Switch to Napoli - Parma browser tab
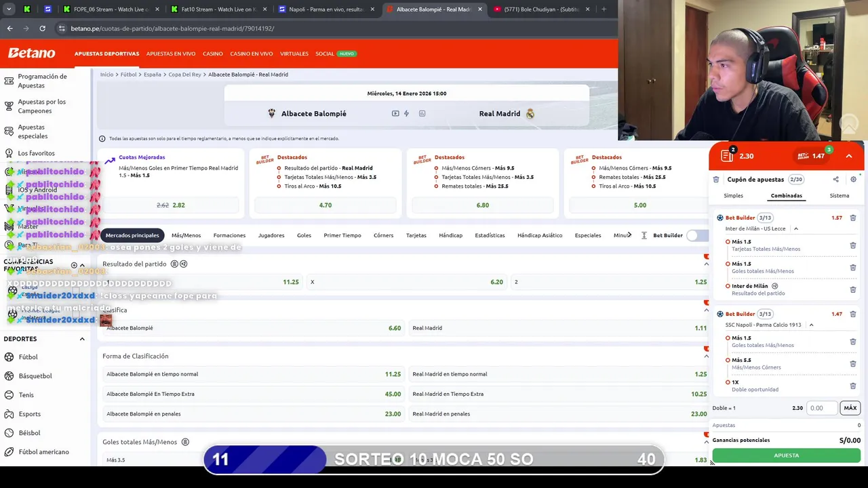This screenshot has height=488, width=868. tap(327, 9)
